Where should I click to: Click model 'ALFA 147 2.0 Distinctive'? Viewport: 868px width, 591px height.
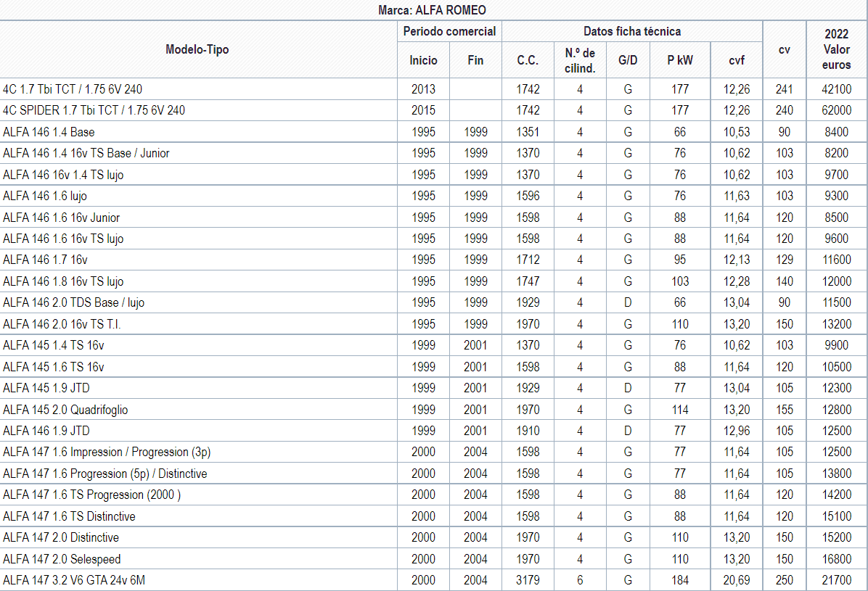tap(60, 537)
